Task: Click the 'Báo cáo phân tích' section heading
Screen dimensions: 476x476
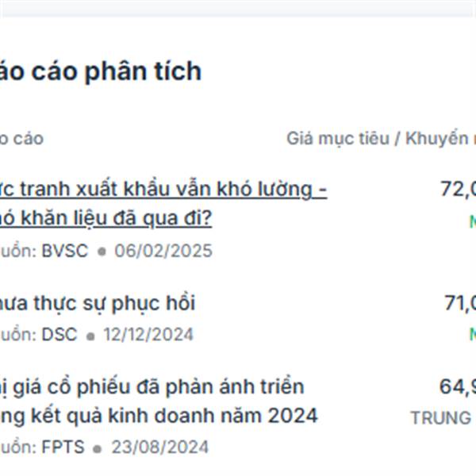Action: click(x=101, y=71)
